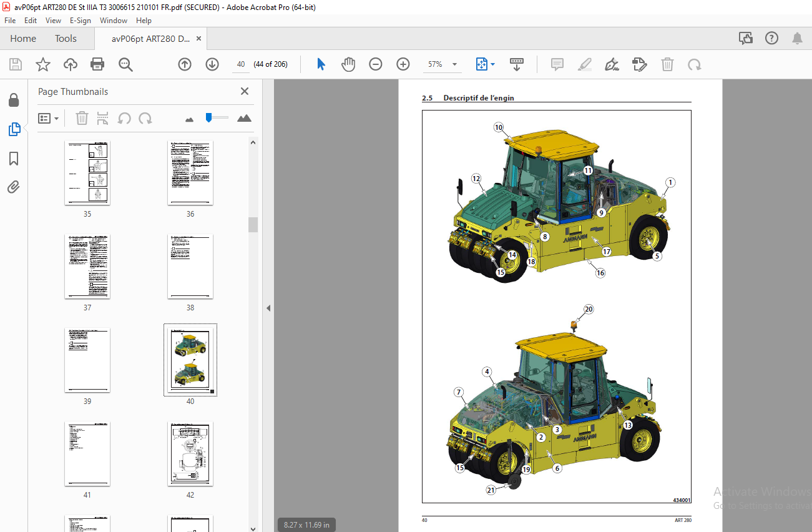Select page 42 thumbnail
The width and height of the screenshot is (812, 532).
pyautogui.click(x=190, y=454)
